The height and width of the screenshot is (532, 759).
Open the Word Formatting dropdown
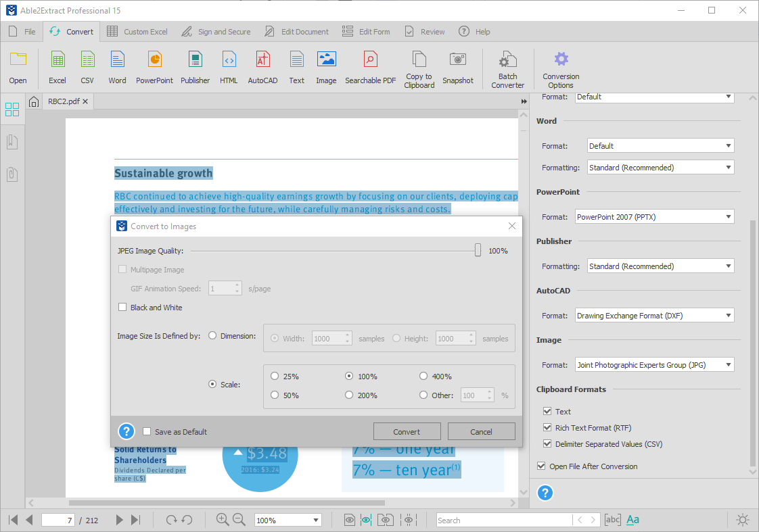pyautogui.click(x=661, y=168)
